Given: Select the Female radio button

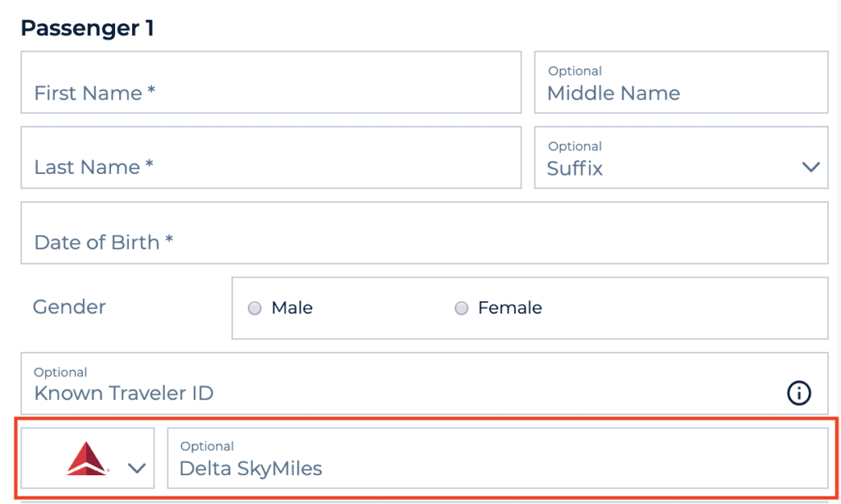Looking at the screenshot, I should (x=462, y=309).
